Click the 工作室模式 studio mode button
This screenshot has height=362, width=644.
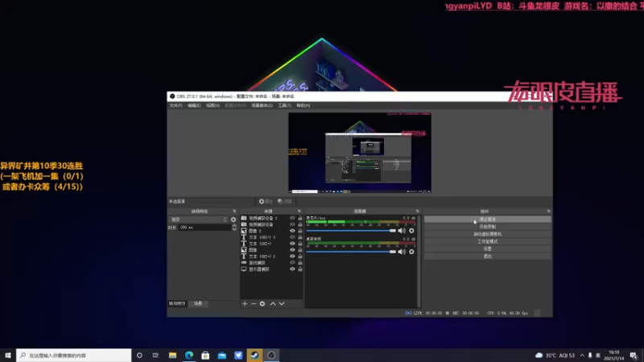tap(488, 241)
